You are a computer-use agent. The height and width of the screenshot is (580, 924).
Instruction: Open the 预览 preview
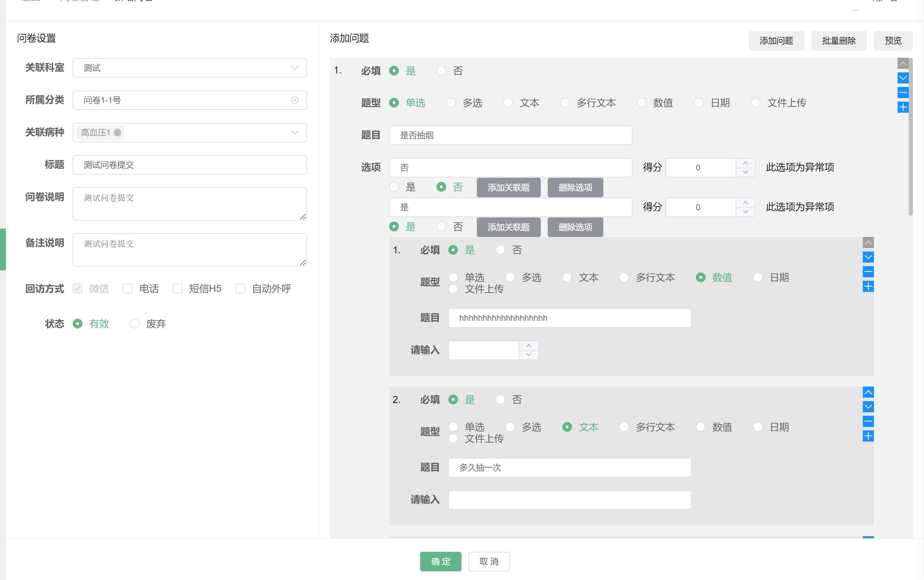point(893,41)
